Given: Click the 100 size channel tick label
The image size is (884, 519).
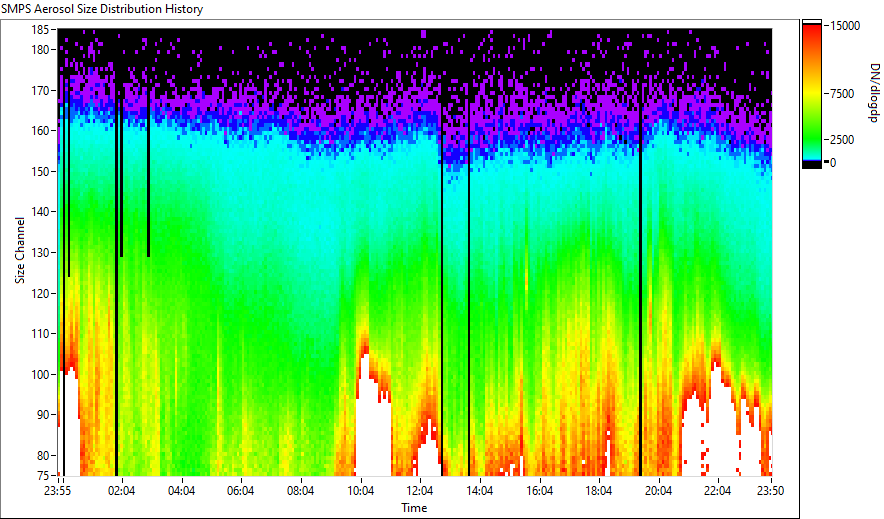Looking at the screenshot, I should pyautogui.click(x=41, y=374).
